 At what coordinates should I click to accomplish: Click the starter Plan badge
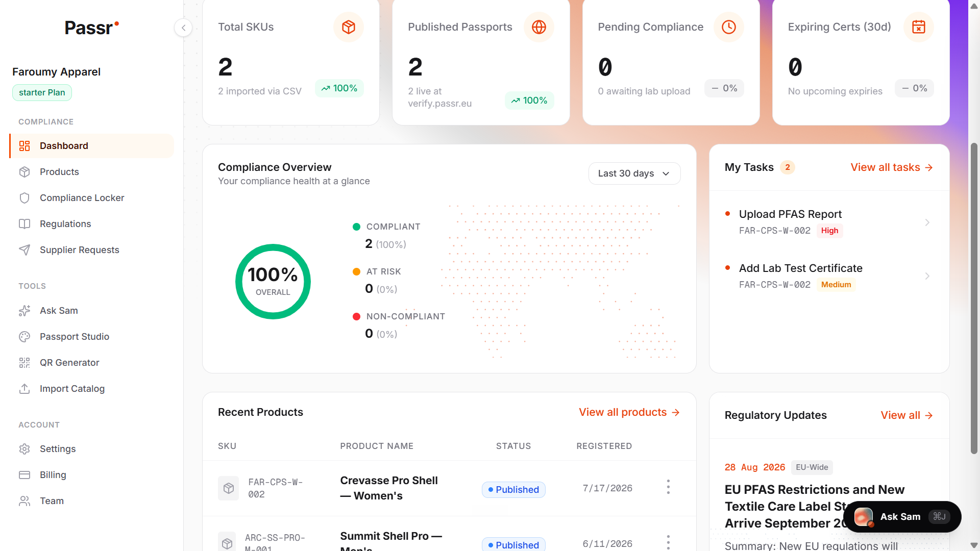coord(42,92)
